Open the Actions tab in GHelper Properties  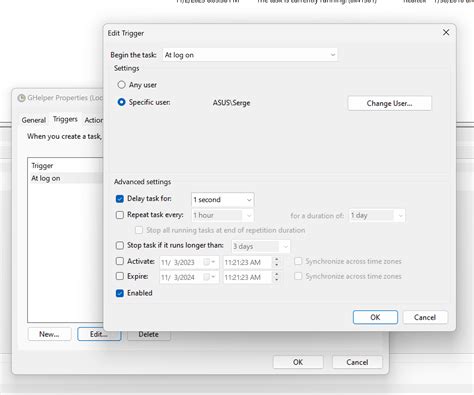pyautogui.click(x=93, y=120)
